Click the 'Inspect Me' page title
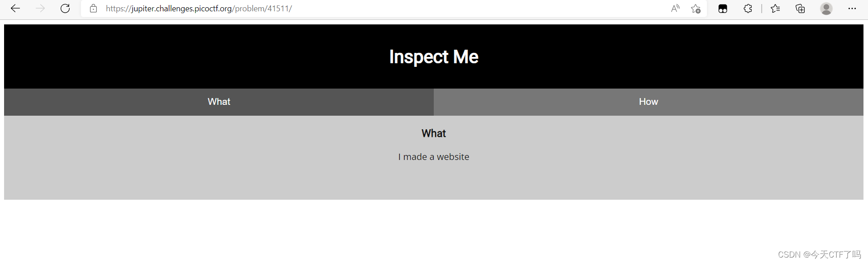 pos(433,56)
